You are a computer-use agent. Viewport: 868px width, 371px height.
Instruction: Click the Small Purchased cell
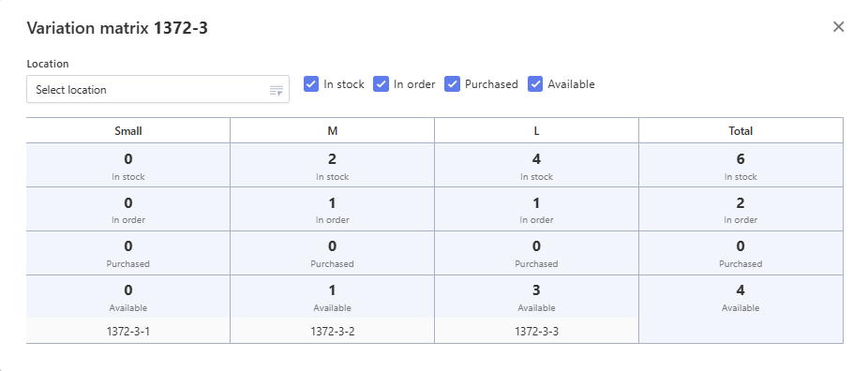click(x=128, y=253)
